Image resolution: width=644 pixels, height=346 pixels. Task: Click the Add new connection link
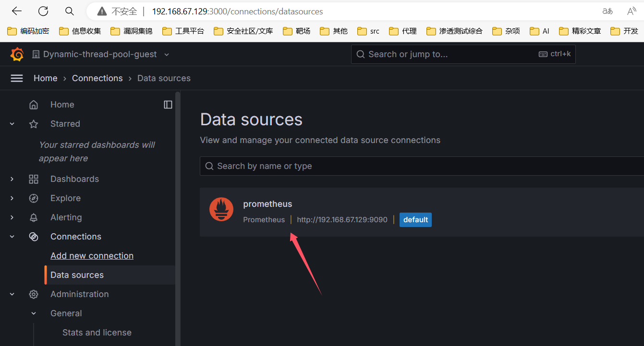click(x=92, y=256)
